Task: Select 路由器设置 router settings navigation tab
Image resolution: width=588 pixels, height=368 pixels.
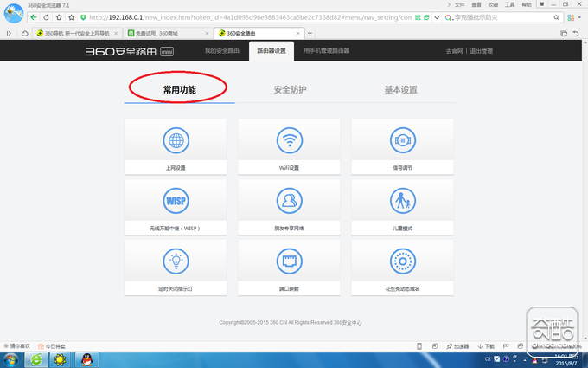Action: (272, 51)
